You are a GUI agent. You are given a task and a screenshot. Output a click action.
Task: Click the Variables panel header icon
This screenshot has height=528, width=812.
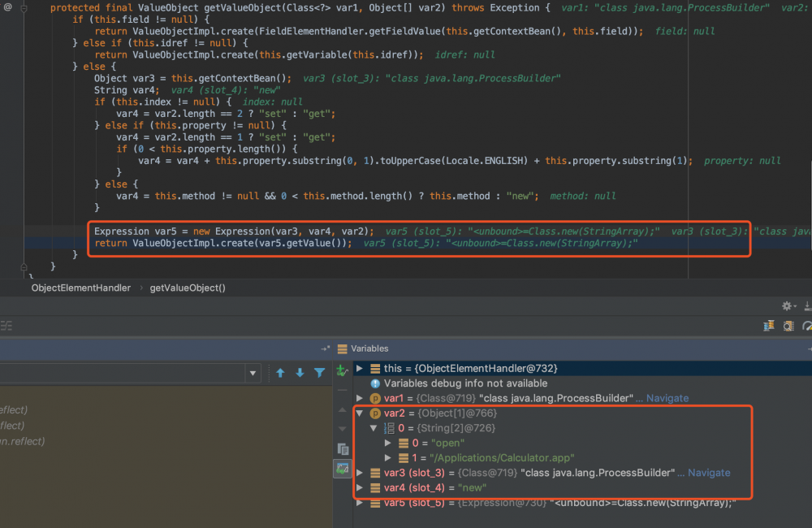click(343, 348)
